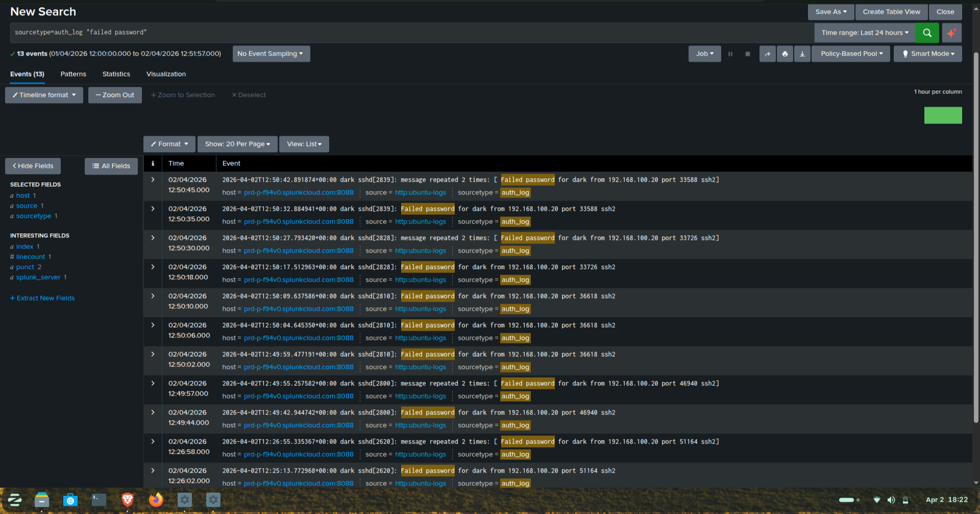Expand the event at 12:50:30.000

click(153, 238)
